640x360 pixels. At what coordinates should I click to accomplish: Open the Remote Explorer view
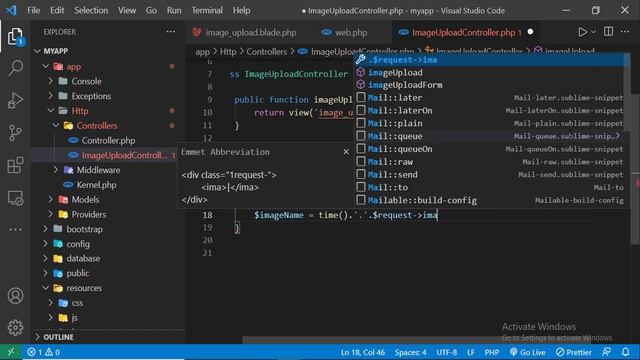coord(16,198)
